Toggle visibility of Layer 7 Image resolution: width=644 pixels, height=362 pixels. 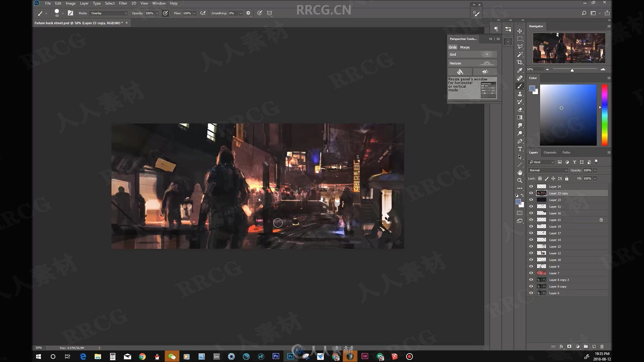[x=532, y=273]
